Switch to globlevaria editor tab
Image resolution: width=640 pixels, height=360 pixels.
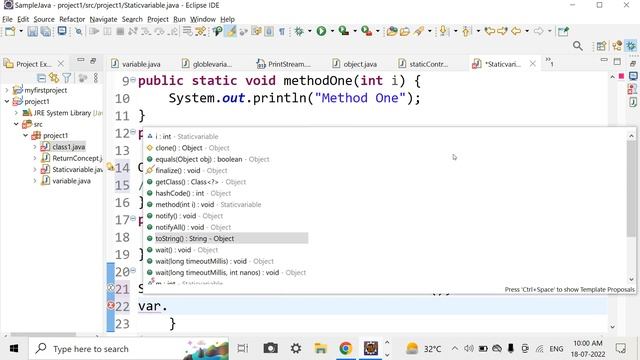click(x=207, y=64)
